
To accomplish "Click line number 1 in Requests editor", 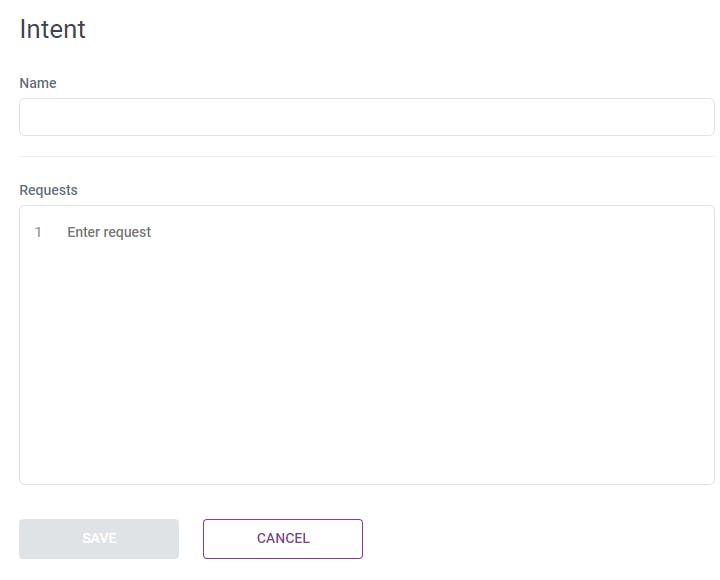I will (x=38, y=232).
